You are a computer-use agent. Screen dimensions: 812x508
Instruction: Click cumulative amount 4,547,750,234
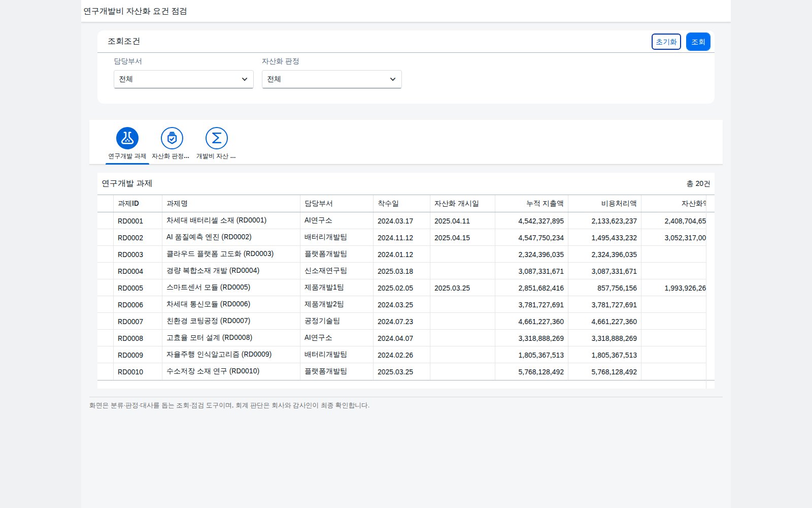(x=541, y=238)
